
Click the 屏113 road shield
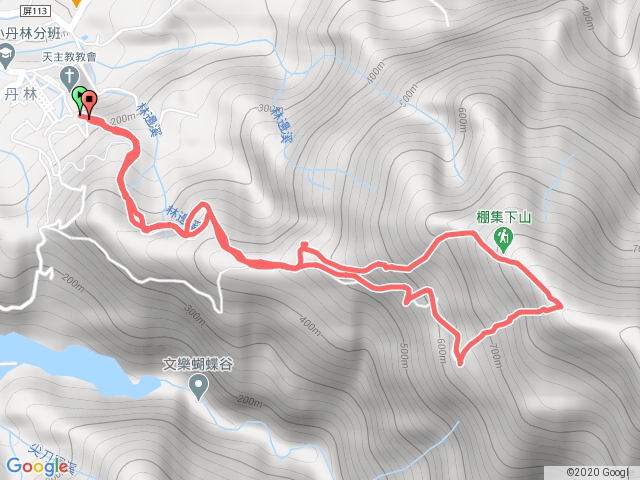click(x=35, y=11)
